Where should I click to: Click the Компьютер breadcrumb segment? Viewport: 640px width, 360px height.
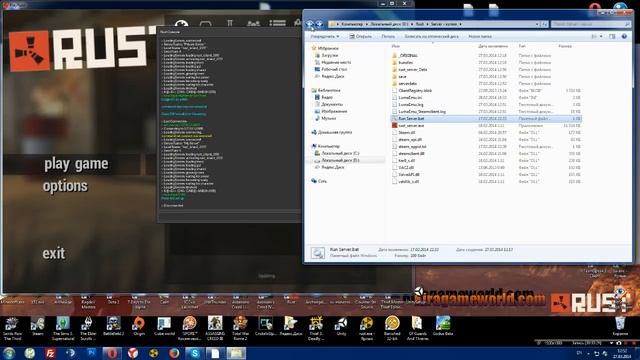352,24
